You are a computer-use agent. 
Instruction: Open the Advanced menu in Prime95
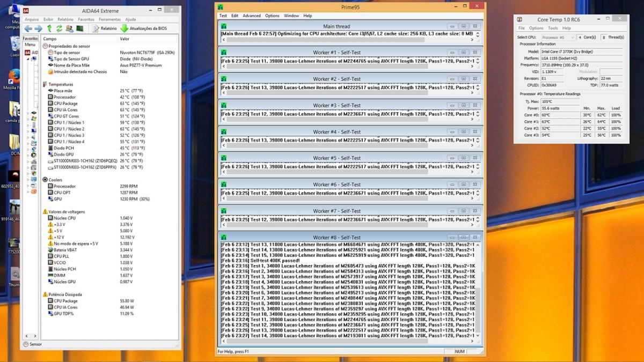252,16
